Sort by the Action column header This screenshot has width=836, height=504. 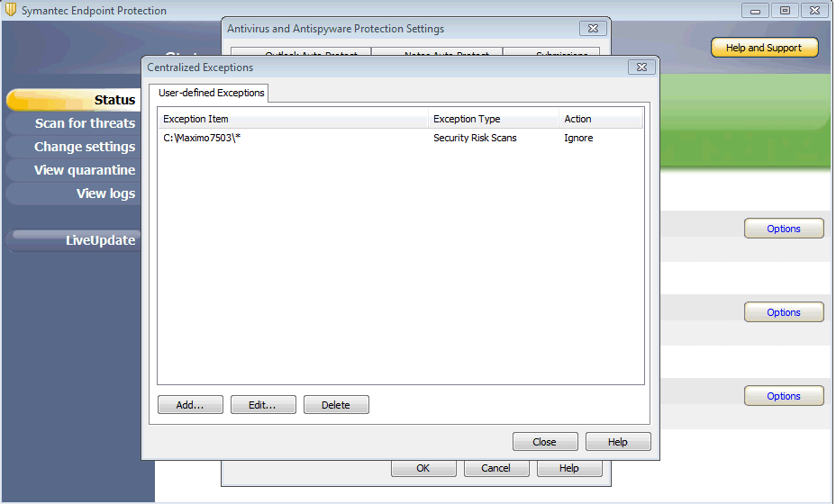click(x=601, y=119)
